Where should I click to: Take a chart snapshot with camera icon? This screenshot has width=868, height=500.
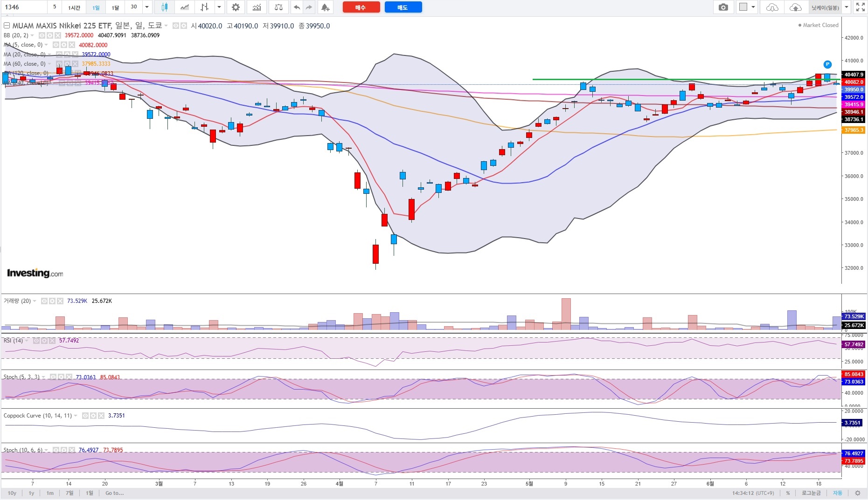point(723,7)
